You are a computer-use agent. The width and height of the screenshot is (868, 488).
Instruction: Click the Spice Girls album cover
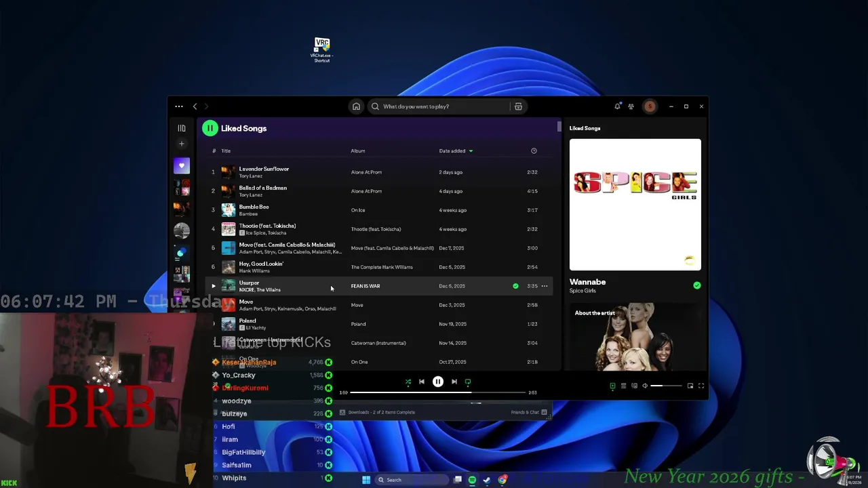point(635,205)
